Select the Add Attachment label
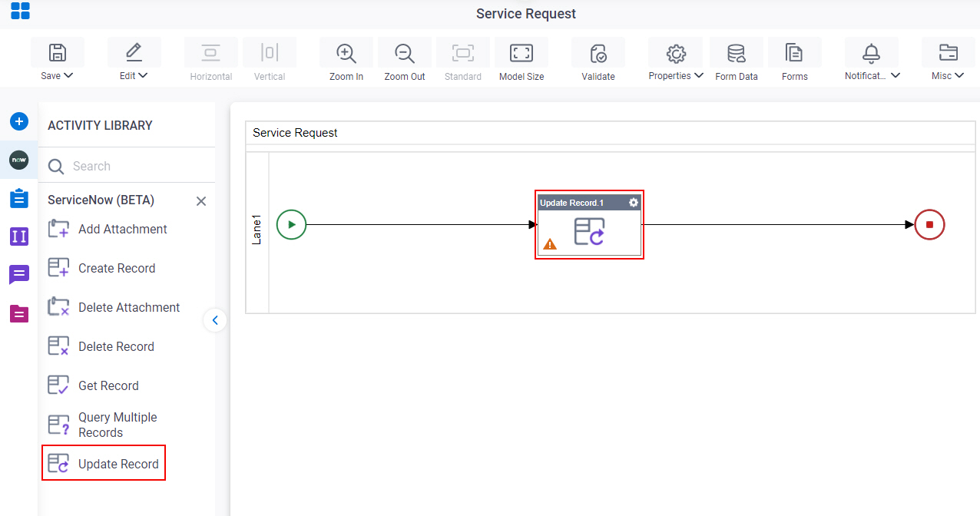This screenshot has height=516, width=980. (123, 229)
